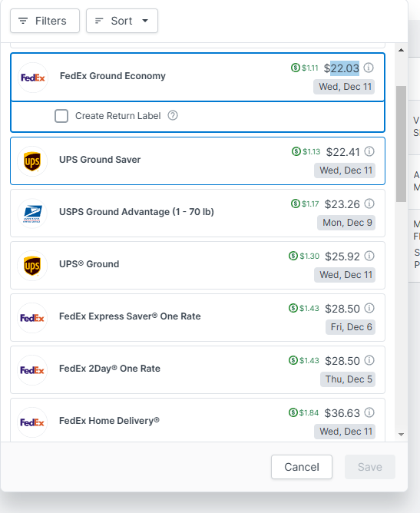
Task: Open the Filters panel
Action: pos(45,21)
